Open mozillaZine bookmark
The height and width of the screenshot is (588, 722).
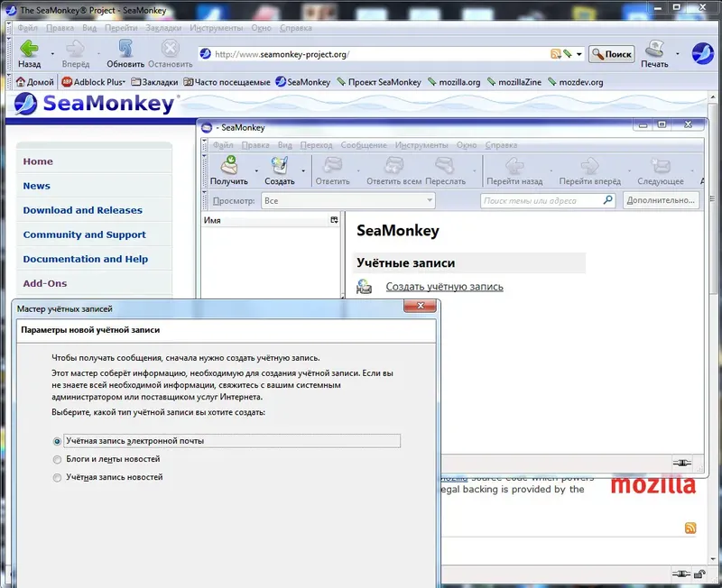point(514,82)
